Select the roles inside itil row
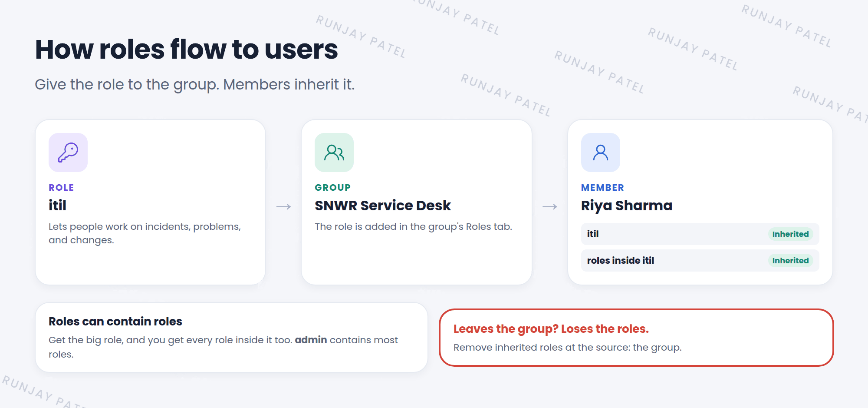This screenshot has height=408, width=868. point(700,261)
